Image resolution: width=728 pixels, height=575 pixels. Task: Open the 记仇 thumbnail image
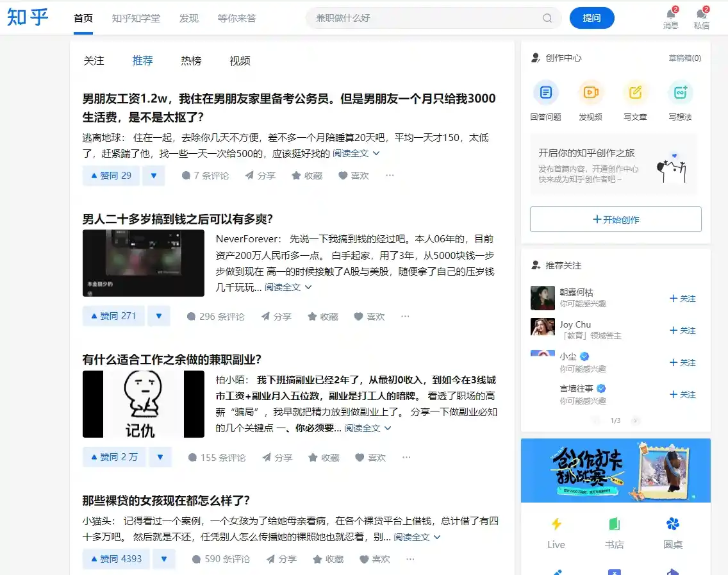pos(144,404)
